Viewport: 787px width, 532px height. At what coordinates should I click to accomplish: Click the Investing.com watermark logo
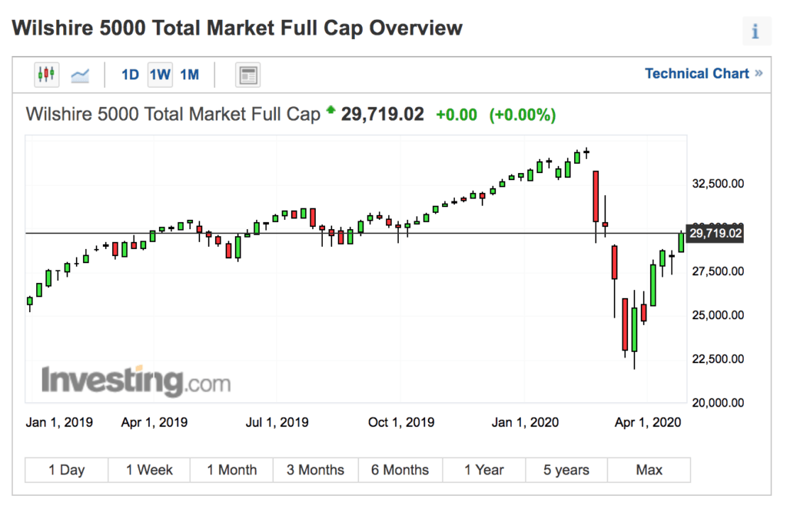click(x=134, y=380)
